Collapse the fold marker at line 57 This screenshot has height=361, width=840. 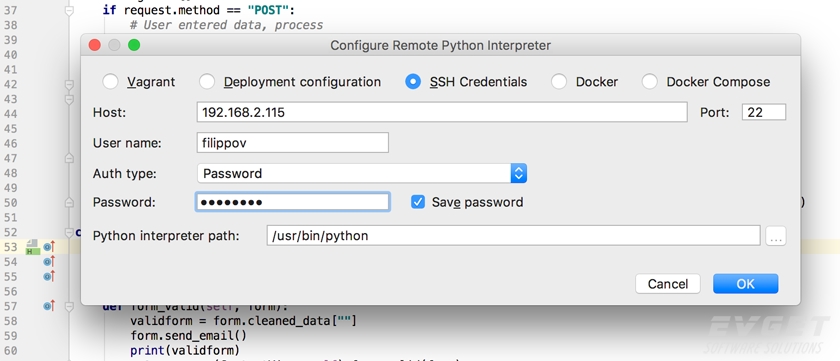tap(69, 307)
